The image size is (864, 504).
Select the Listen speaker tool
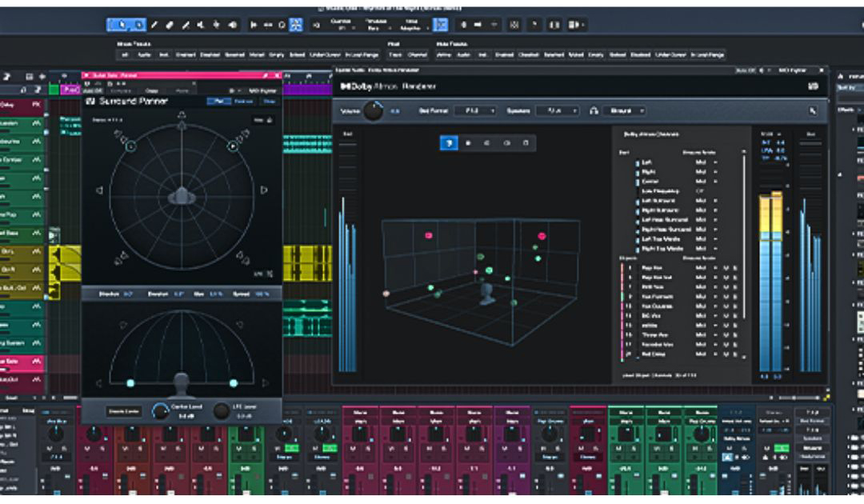pos(233,25)
